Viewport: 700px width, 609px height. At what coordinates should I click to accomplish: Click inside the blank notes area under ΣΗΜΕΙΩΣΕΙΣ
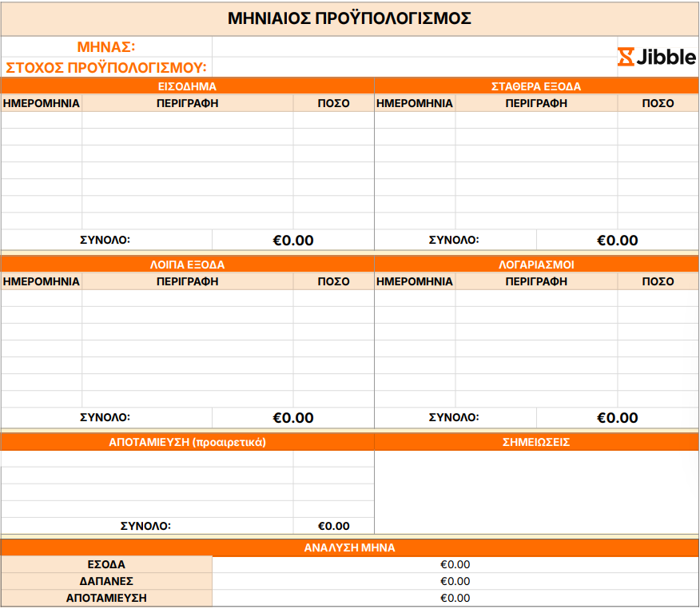pyautogui.click(x=536, y=492)
